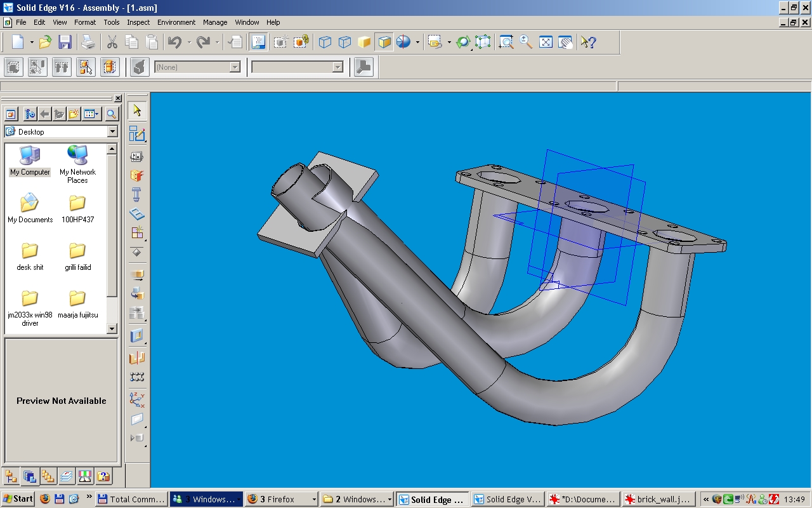
Task: Open the Inspect menu
Action: [x=138, y=22]
